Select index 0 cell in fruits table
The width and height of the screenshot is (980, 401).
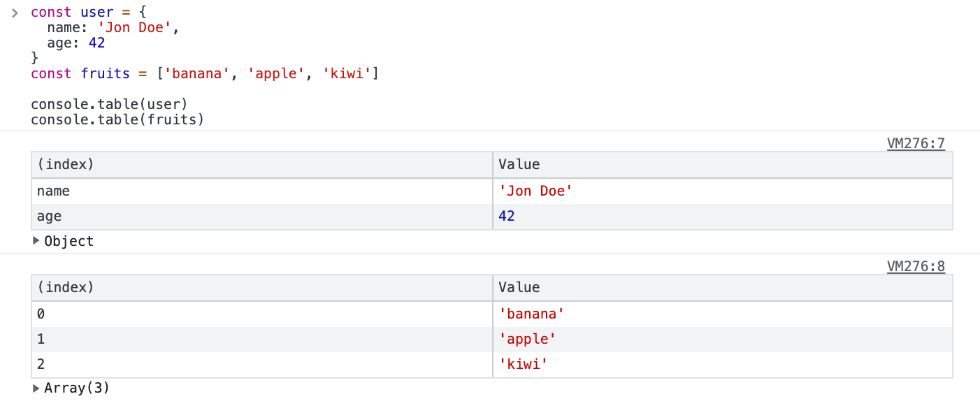(x=261, y=314)
